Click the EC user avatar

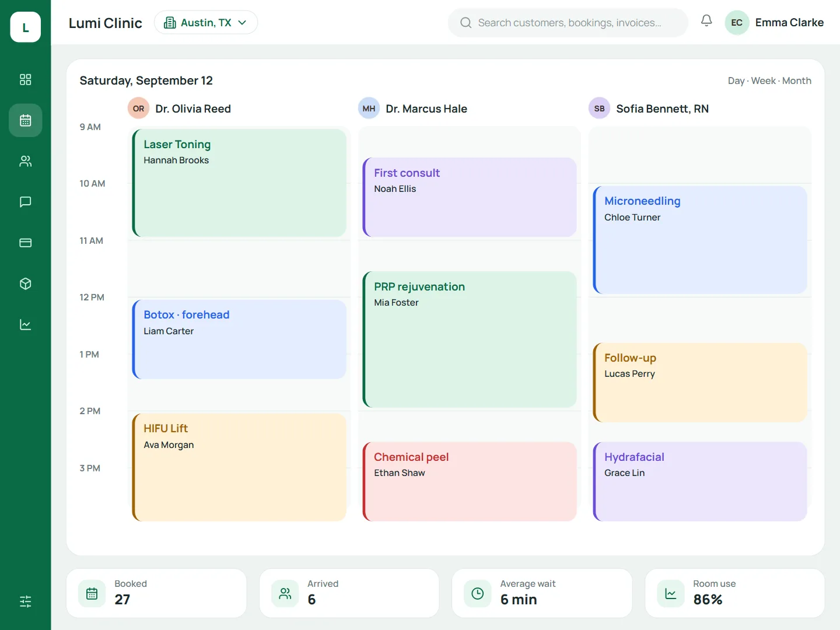click(x=737, y=23)
